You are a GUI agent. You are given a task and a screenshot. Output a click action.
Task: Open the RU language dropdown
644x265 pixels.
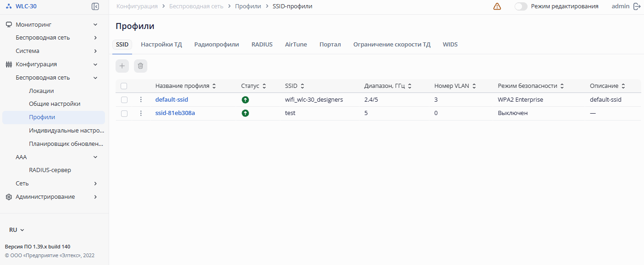click(x=17, y=230)
